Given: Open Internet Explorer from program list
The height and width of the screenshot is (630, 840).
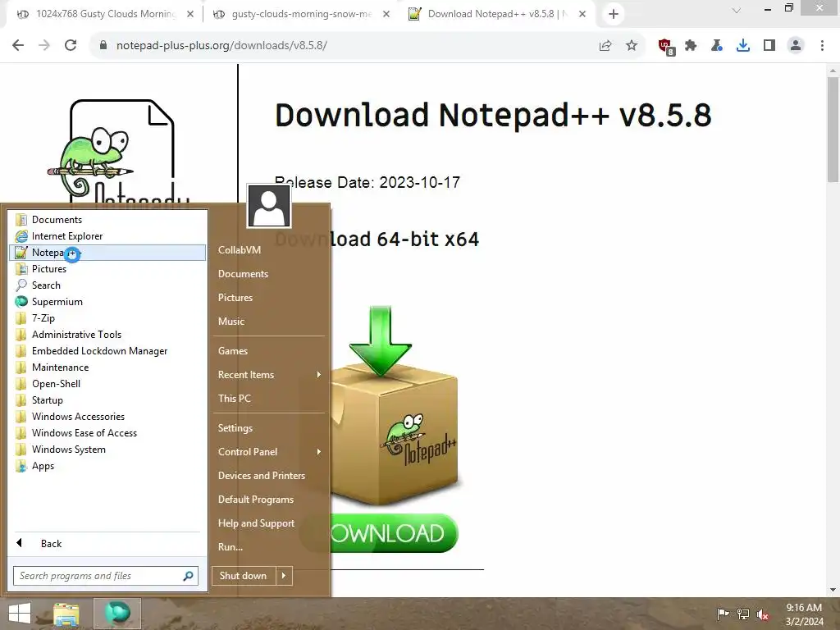Looking at the screenshot, I should (x=107, y=235).
